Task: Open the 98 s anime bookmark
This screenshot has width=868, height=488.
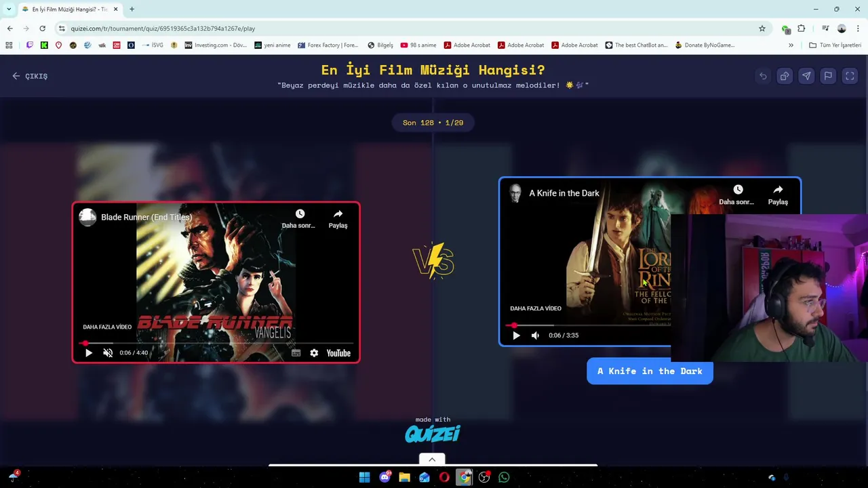Action: pyautogui.click(x=418, y=45)
